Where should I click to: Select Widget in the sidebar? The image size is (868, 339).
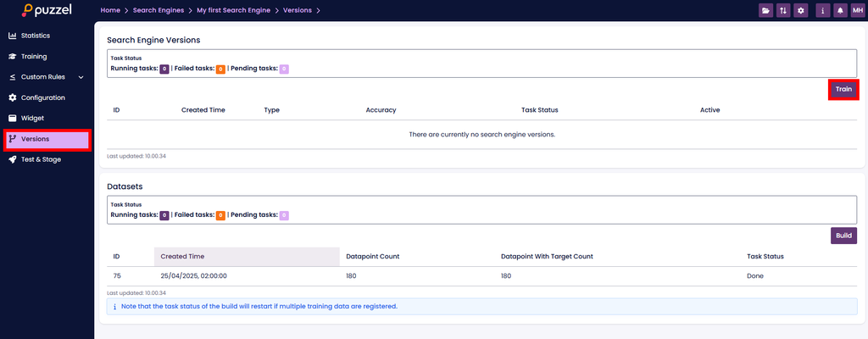[x=32, y=118]
